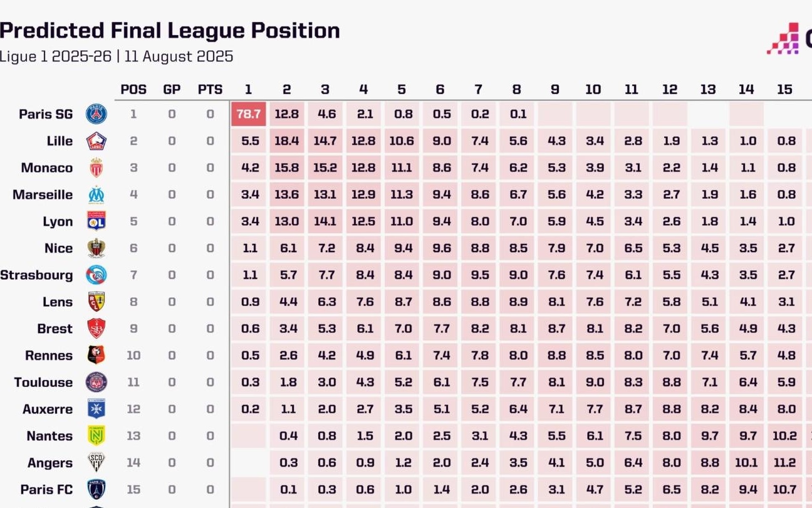812x508 pixels.
Task: Click the PTS column header
Action: (210, 90)
